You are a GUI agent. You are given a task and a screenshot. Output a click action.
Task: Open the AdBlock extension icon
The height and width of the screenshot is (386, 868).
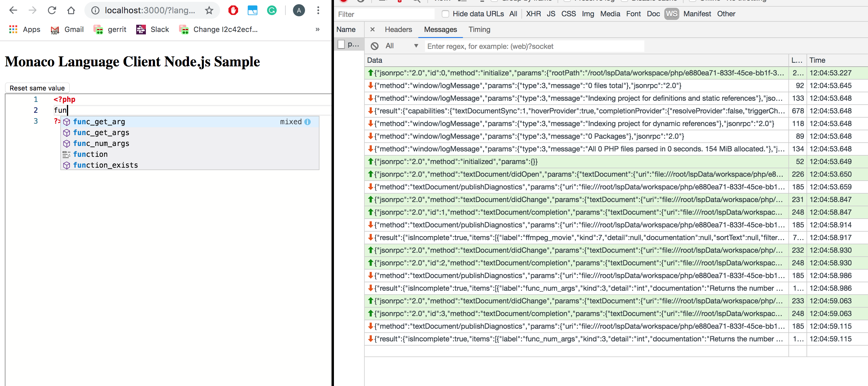(233, 10)
